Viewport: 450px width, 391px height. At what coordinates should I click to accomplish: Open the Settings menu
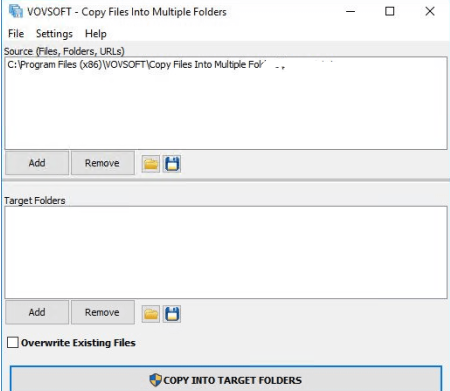click(54, 34)
